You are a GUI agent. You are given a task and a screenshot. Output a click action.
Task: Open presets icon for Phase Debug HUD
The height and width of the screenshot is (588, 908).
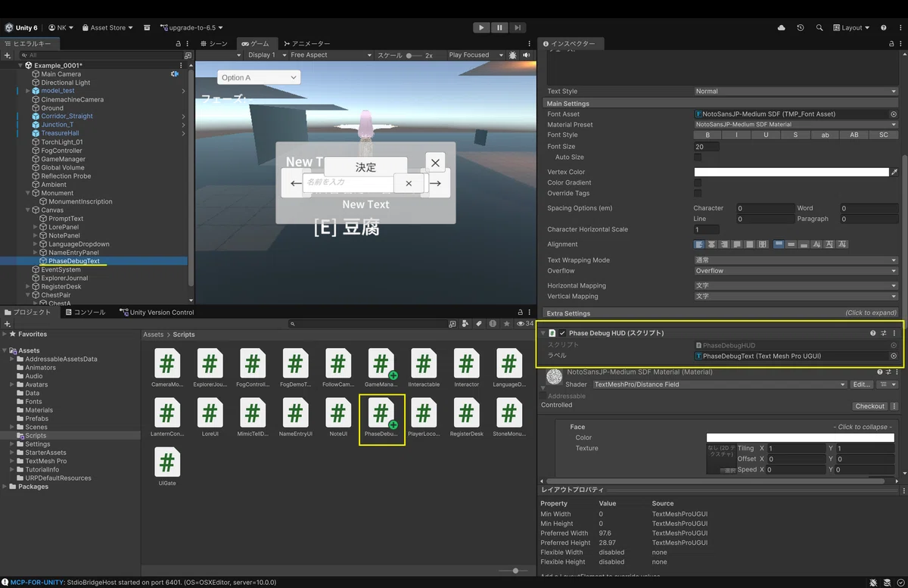884,333
